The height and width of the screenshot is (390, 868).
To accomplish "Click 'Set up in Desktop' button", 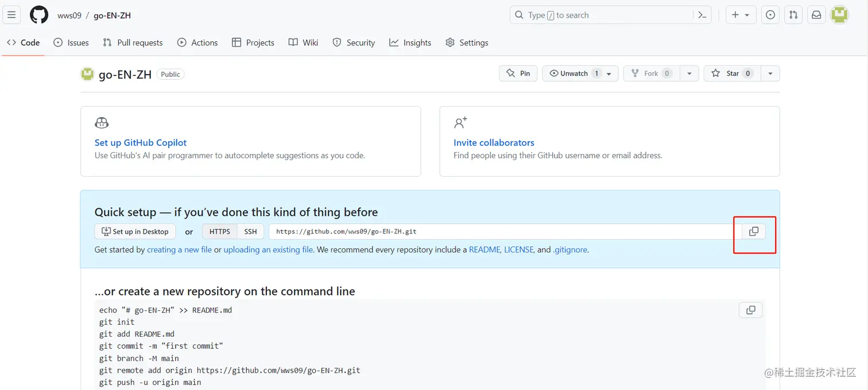I will 135,232.
